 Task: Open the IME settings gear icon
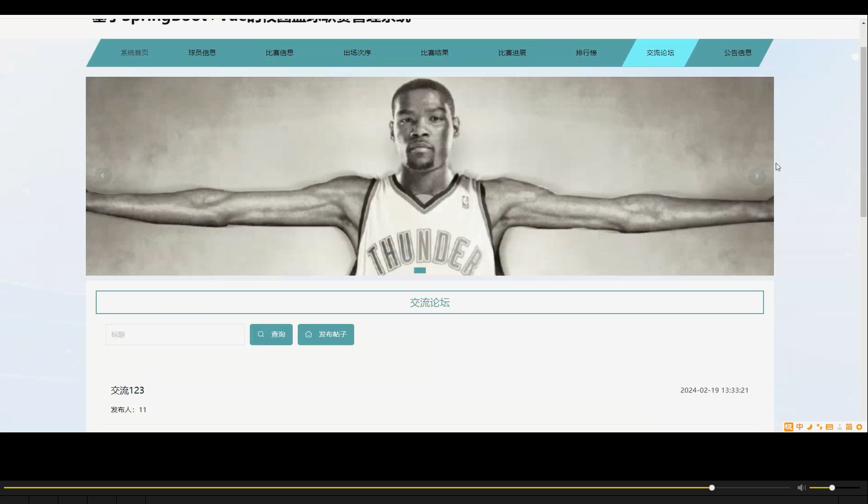(859, 427)
